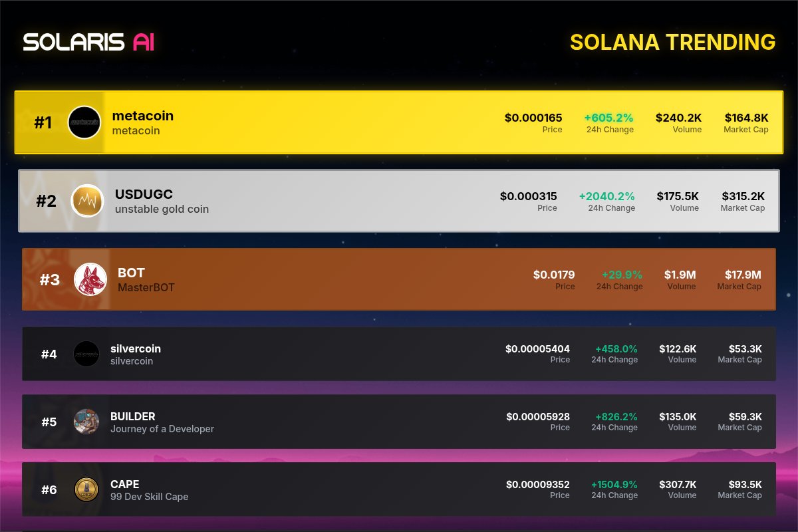Open the Solana Trending heading
798x532 pixels.
672,42
